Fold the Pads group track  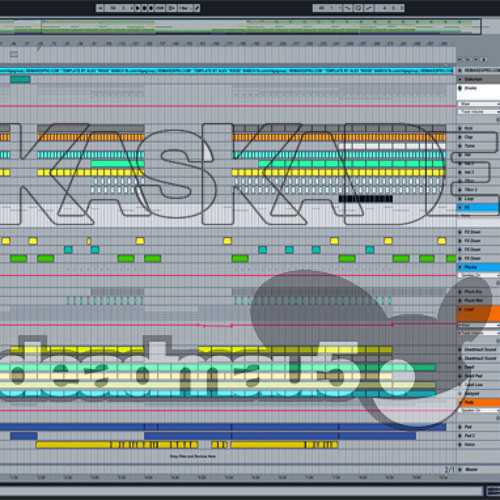(x=460, y=402)
